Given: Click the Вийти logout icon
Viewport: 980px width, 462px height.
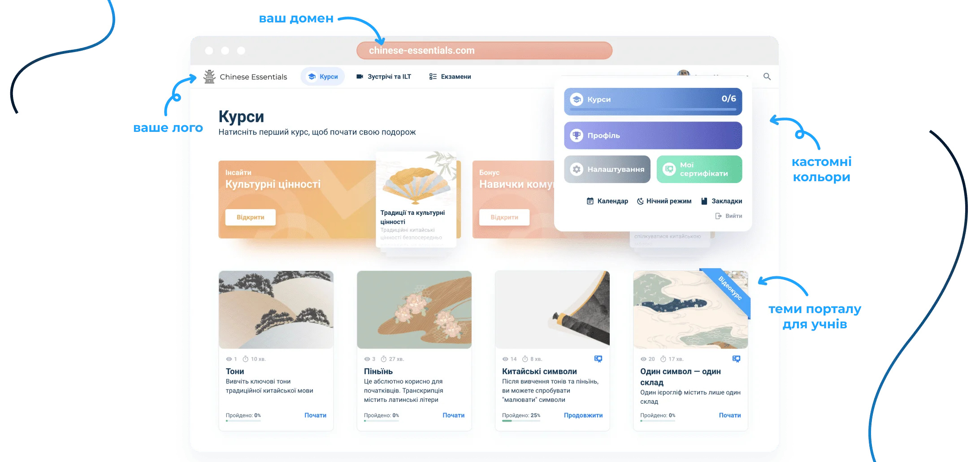Looking at the screenshot, I should [718, 216].
